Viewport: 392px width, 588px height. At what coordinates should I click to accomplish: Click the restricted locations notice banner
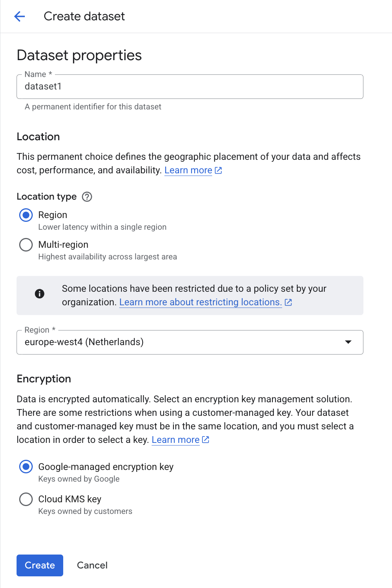click(x=190, y=296)
